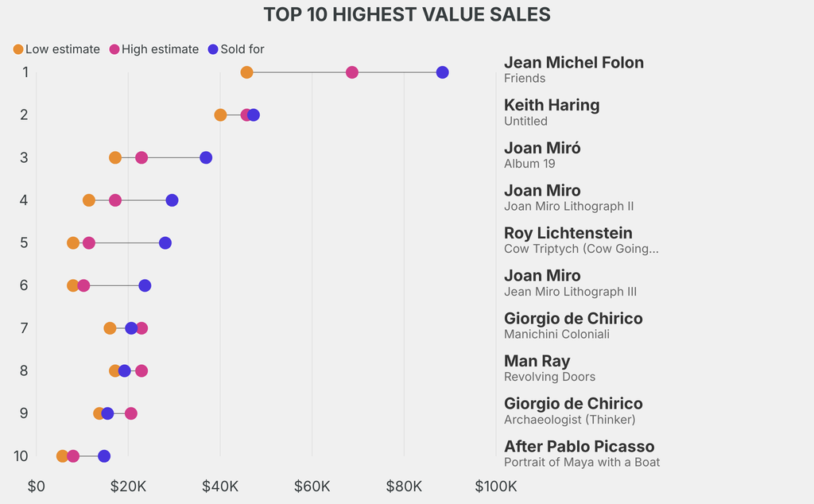Select High estimate dot for Archaeologist (Thinker)
This screenshot has width=814, height=504.
(x=131, y=413)
